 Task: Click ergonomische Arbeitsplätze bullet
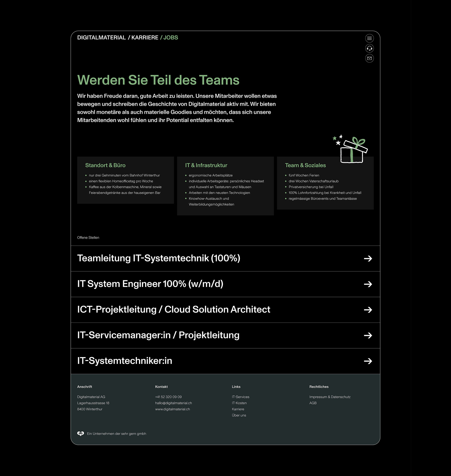211,175
